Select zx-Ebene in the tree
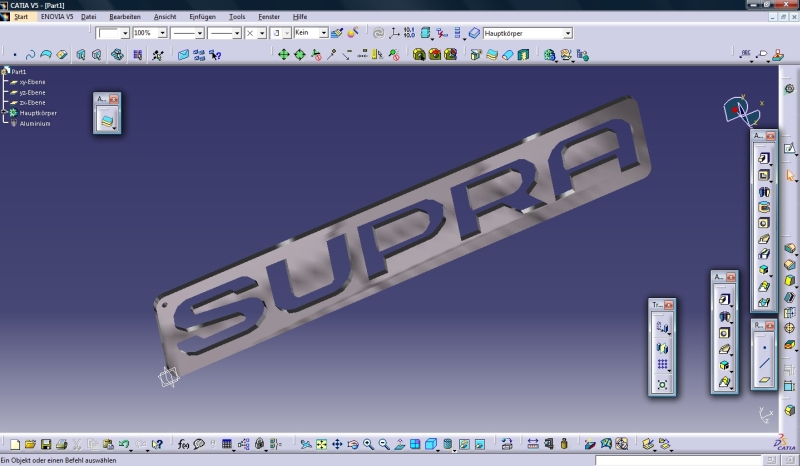800x466 pixels. click(x=32, y=103)
